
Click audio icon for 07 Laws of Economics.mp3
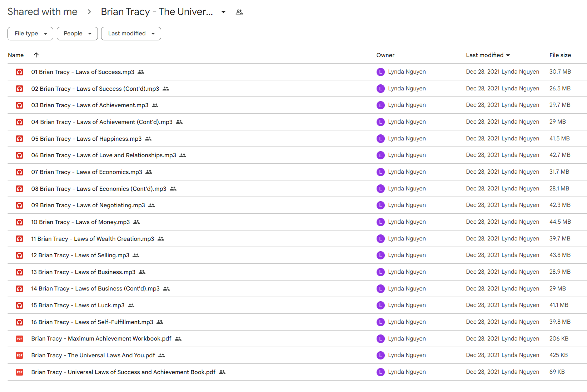tap(20, 172)
